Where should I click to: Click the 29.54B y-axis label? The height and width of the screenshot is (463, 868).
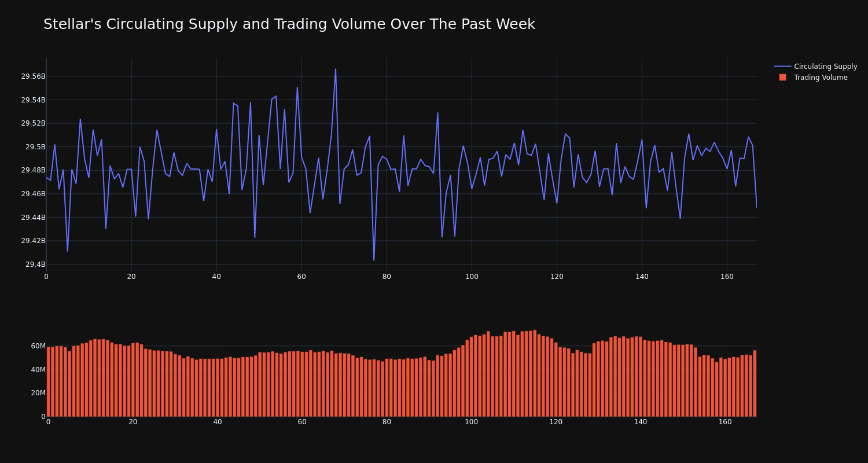pos(33,100)
